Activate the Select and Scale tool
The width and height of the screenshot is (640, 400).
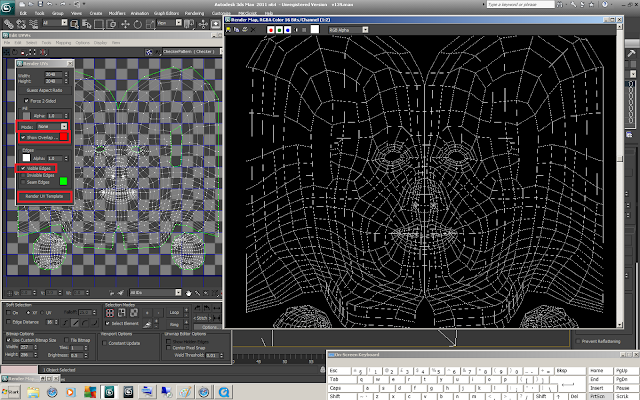click(x=150, y=24)
